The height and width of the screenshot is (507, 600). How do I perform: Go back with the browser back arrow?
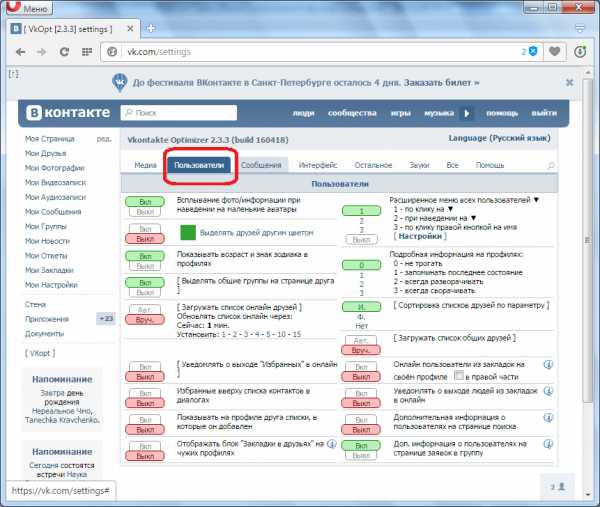[x=21, y=52]
